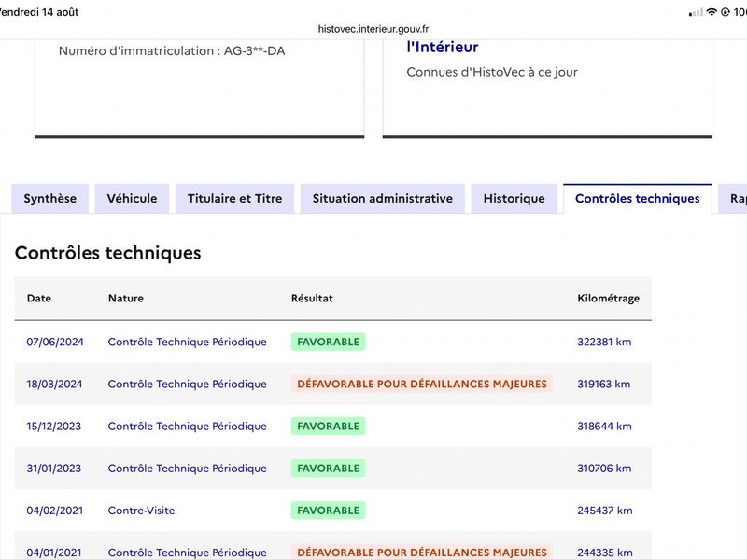
Task: Click the l'Intérieur heading link
Action: coord(442,47)
